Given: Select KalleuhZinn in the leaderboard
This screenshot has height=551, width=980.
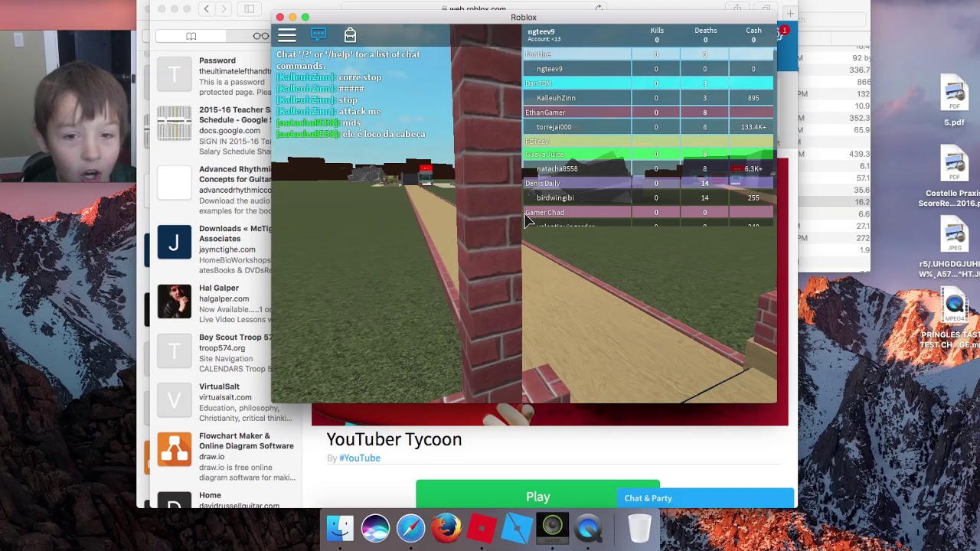Looking at the screenshot, I should tap(648, 98).
